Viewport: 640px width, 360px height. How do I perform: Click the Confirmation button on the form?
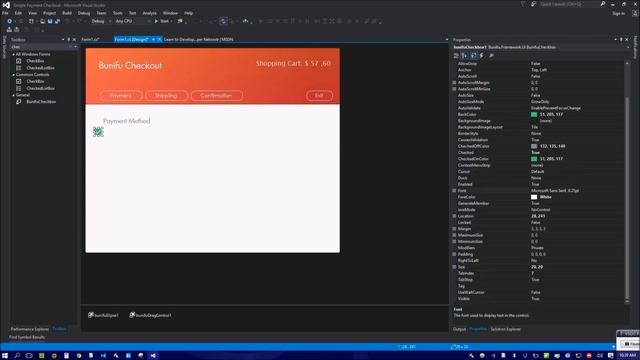[x=216, y=96]
